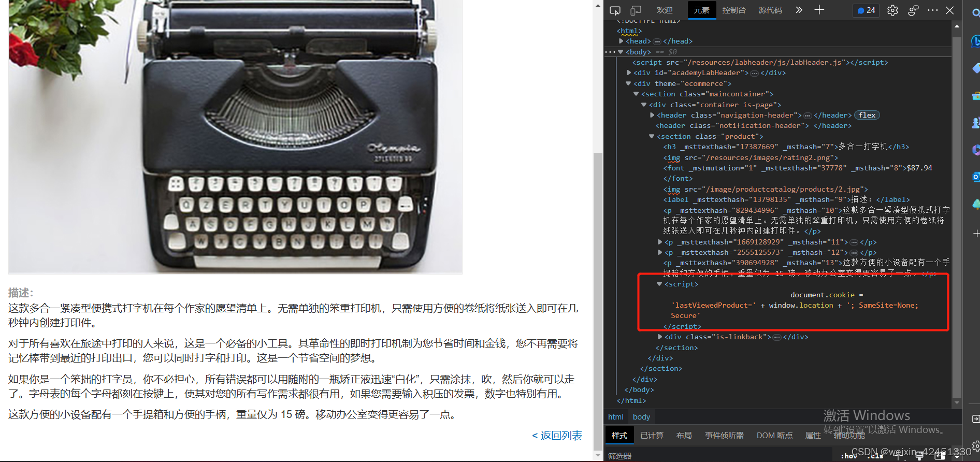Viewport: 980px width, 462px height.
Task: Select the 样式 pane tab
Action: 619,436
